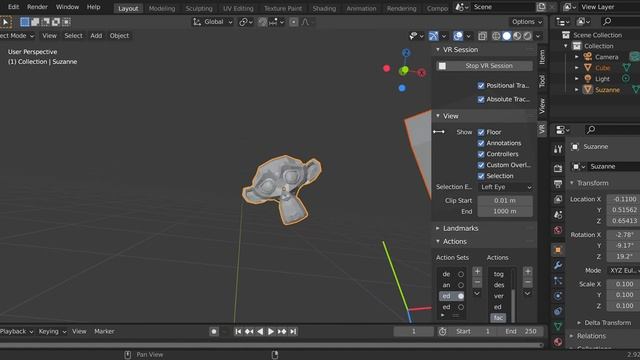Viewport: 640px width, 360px height.
Task: Switch to wireframe shading icon
Action: (496, 36)
